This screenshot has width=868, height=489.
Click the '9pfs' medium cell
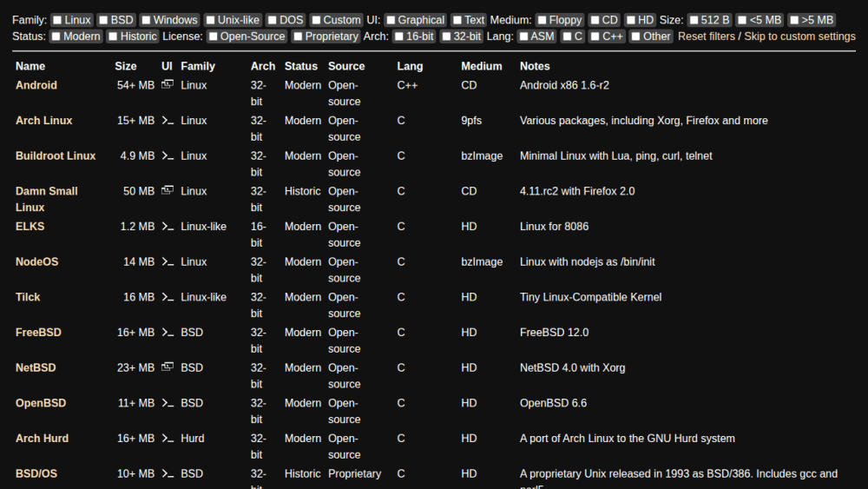coord(471,121)
